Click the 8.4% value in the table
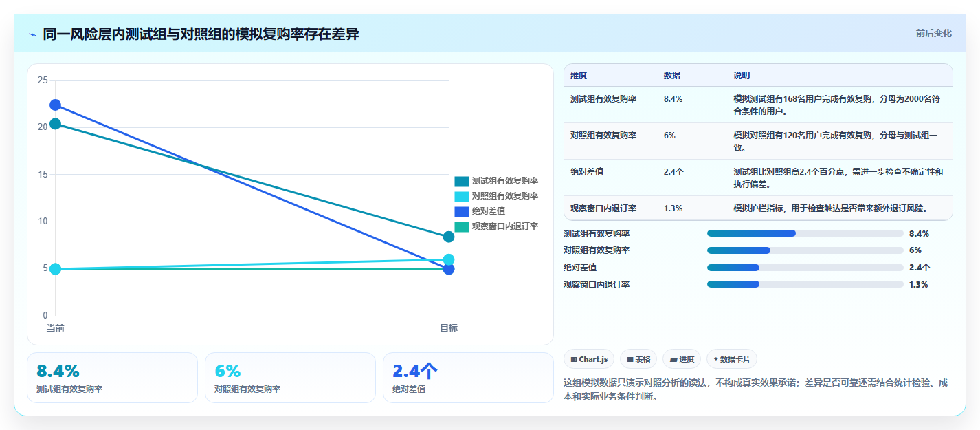 [x=673, y=98]
